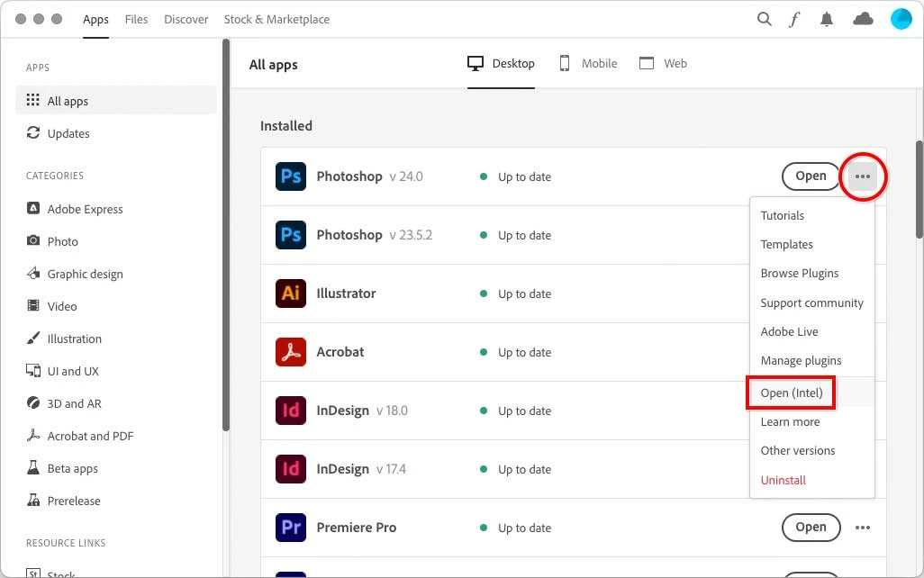Open the notifications bell
The width and height of the screenshot is (924, 578).
827,20
